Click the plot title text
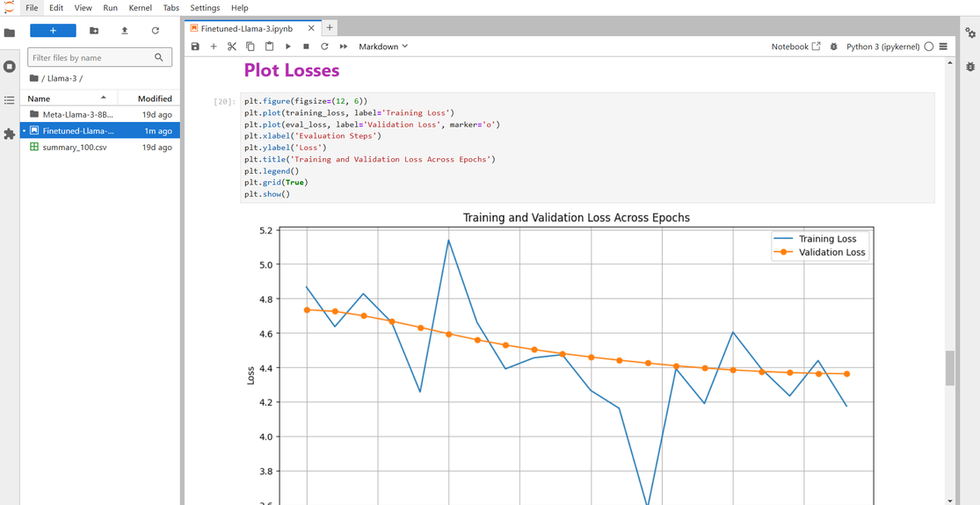 pyautogui.click(x=577, y=218)
